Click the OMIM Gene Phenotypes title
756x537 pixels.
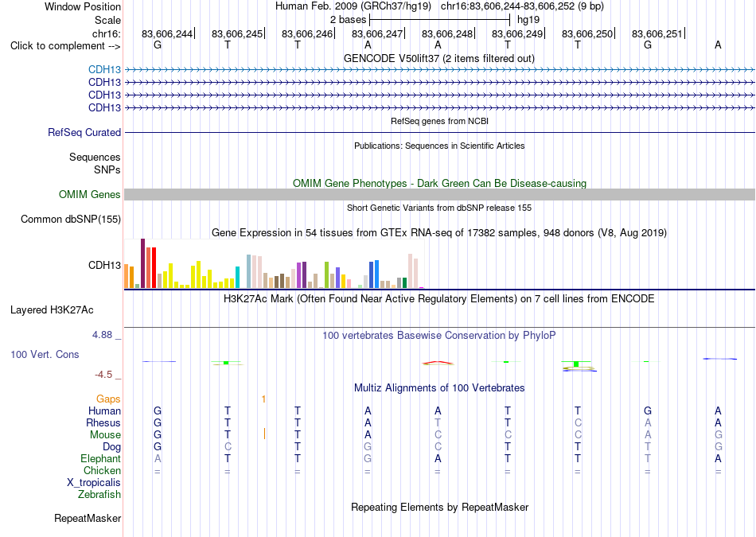[x=439, y=183]
